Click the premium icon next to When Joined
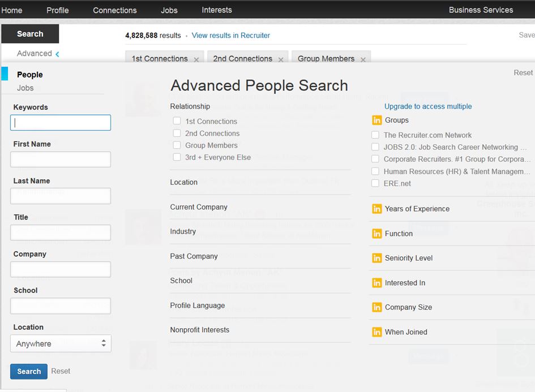Screen dimensions: 535x392 pos(376,332)
